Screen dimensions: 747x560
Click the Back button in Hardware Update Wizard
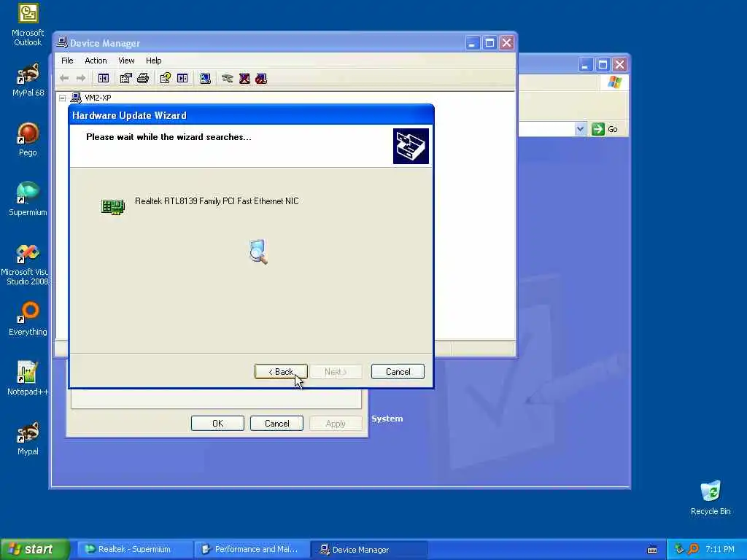tap(281, 371)
